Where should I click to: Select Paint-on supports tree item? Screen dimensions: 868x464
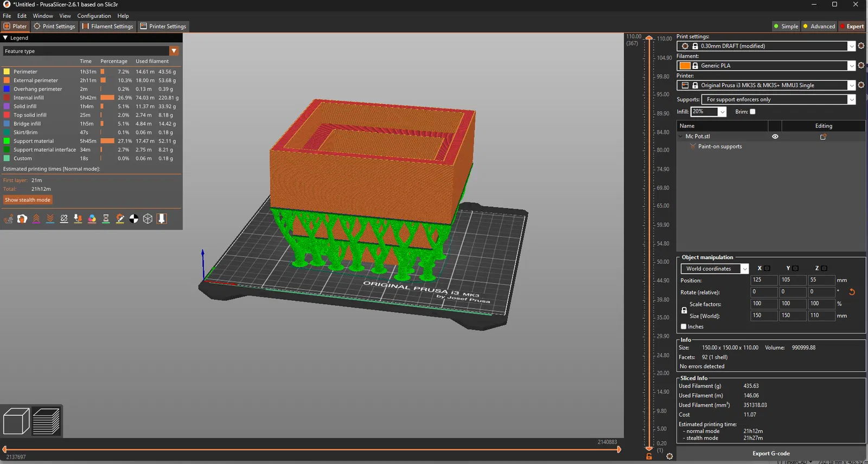coord(720,146)
